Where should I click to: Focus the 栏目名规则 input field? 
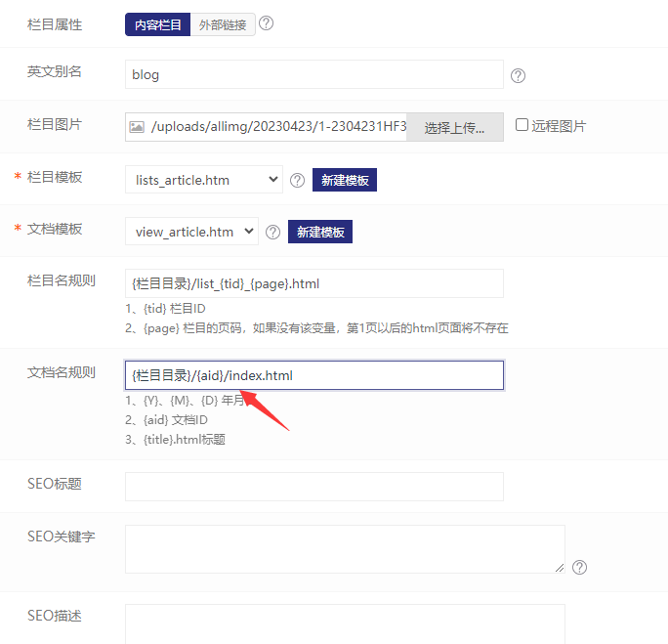(313, 283)
